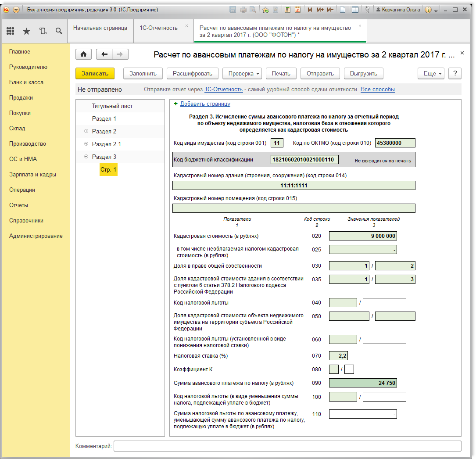Select Титульный лист in the section tree
The width and height of the screenshot is (476, 459).
[112, 106]
